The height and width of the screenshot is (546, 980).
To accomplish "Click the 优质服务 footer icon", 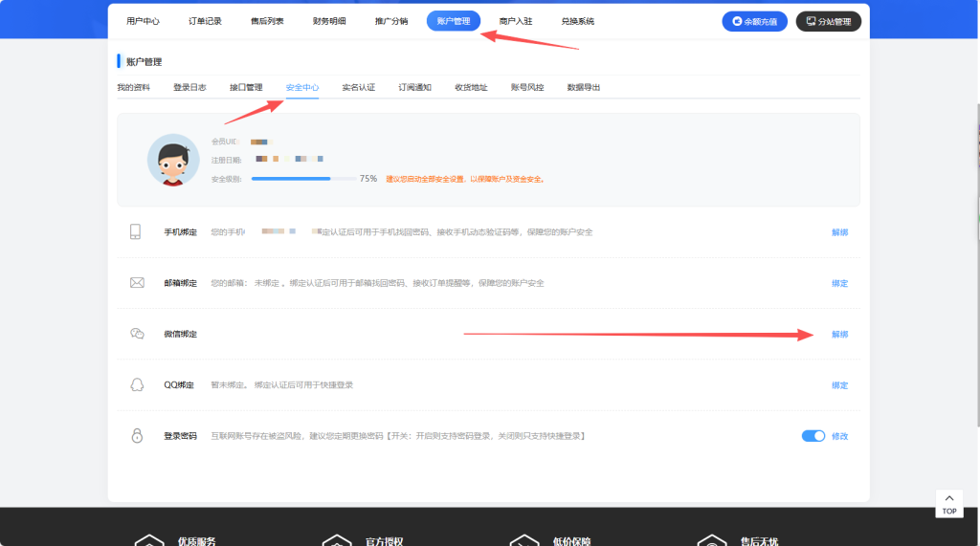I will pyautogui.click(x=148, y=540).
